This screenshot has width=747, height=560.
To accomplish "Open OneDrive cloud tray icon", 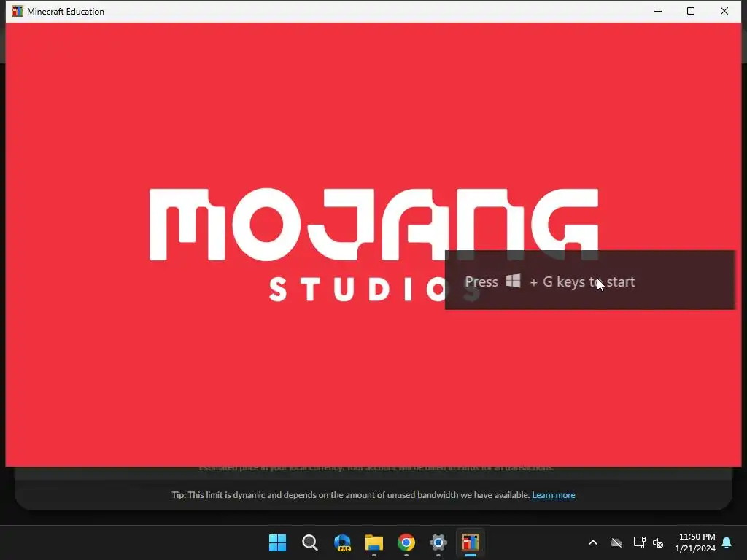I will [616, 542].
